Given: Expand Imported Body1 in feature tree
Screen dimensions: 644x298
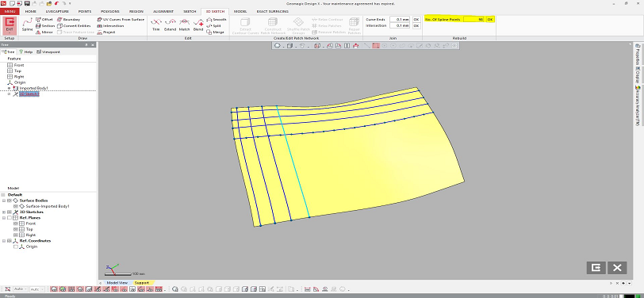Looking at the screenshot, I should click(x=9, y=88).
